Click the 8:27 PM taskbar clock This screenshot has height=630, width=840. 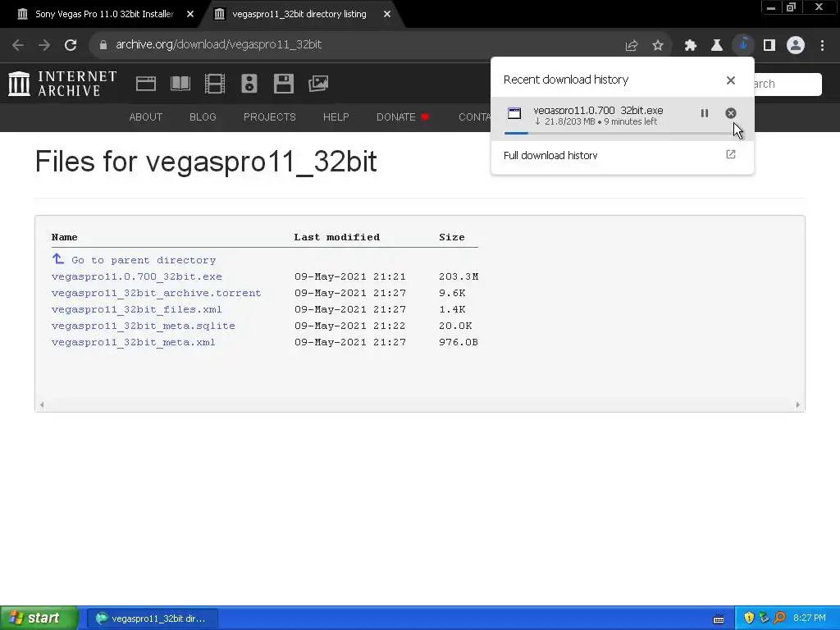coord(810,619)
